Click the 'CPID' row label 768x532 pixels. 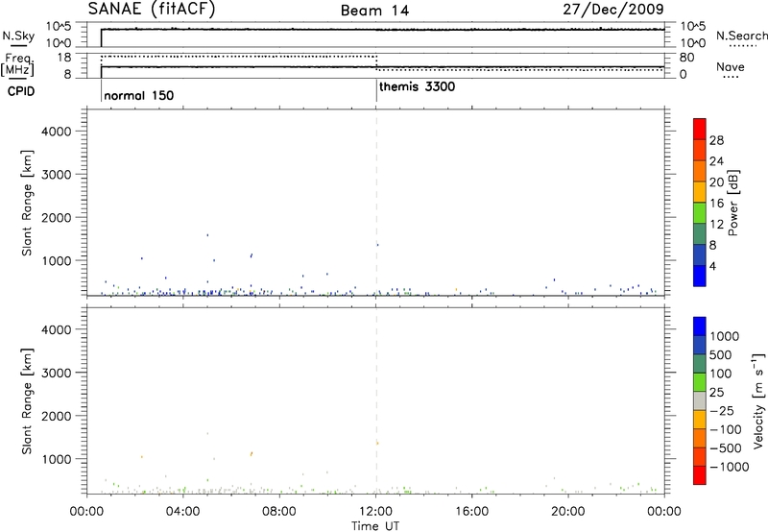21,91
